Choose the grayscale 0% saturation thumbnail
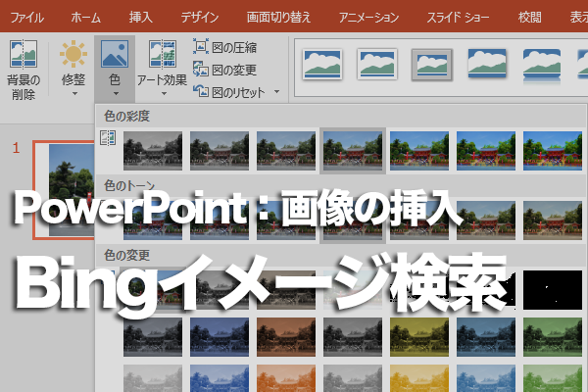 (x=153, y=151)
